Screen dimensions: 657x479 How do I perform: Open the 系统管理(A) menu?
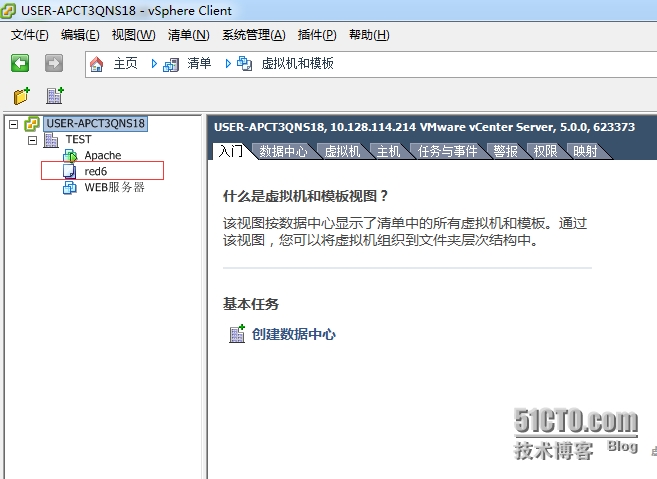253,35
